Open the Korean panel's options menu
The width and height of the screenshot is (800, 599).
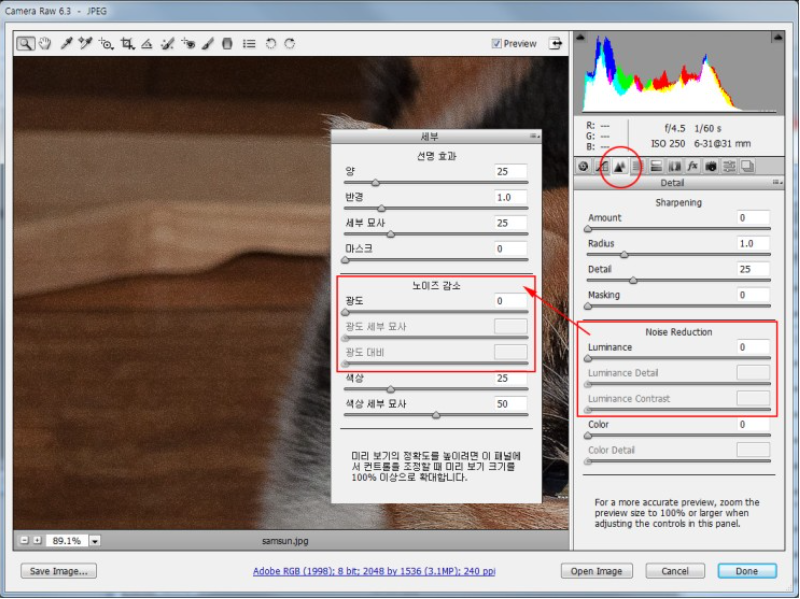534,136
